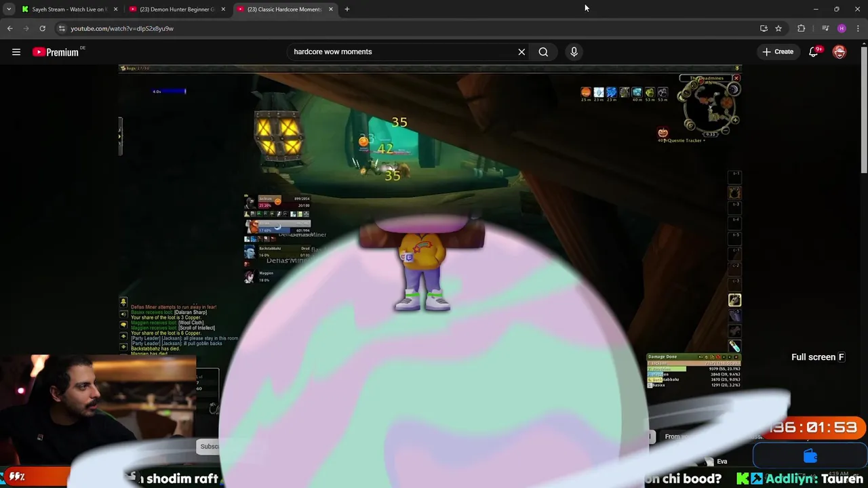Click the Chrome address bar URL
The height and width of the screenshot is (488, 868).
pyautogui.click(x=122, y=28)
